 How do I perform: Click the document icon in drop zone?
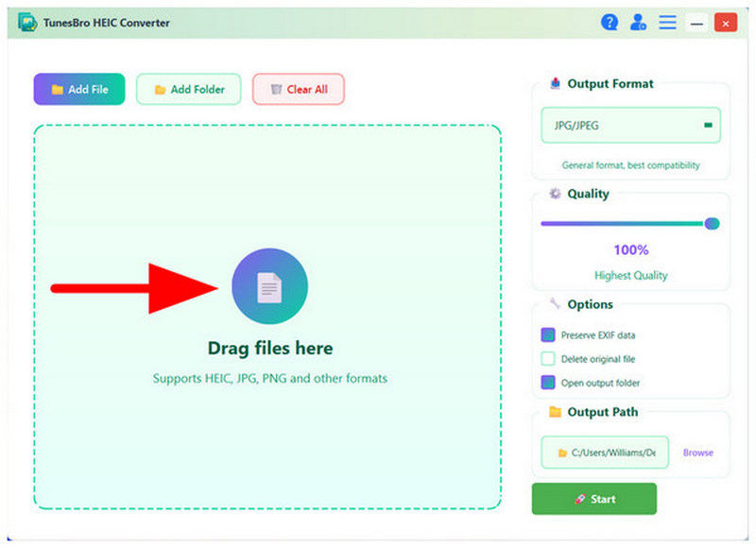pyautogui.click(x=269, y=286)
